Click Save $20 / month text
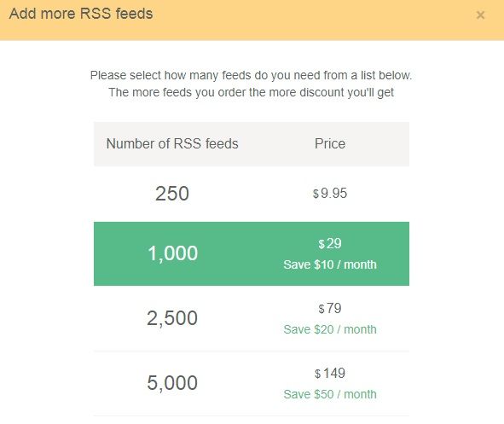The height and width of the screenshot is (424, 504). point(330,329)
